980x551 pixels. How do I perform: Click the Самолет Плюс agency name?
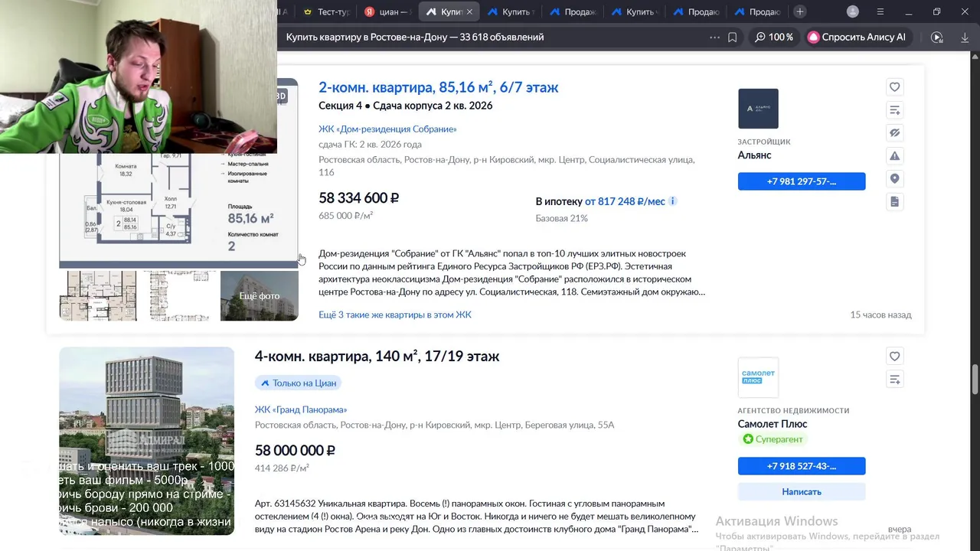tap(773, 424)
